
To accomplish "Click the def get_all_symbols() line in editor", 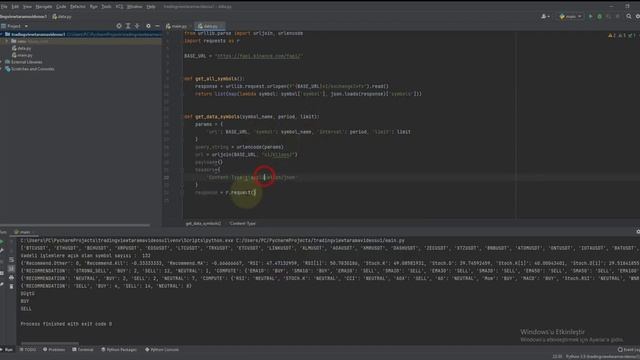I will 214,79.
